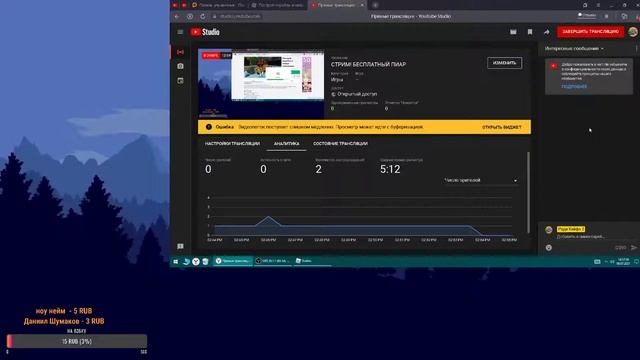
Task: Open the account avatar in Studio header
Action: pos(633,32)
